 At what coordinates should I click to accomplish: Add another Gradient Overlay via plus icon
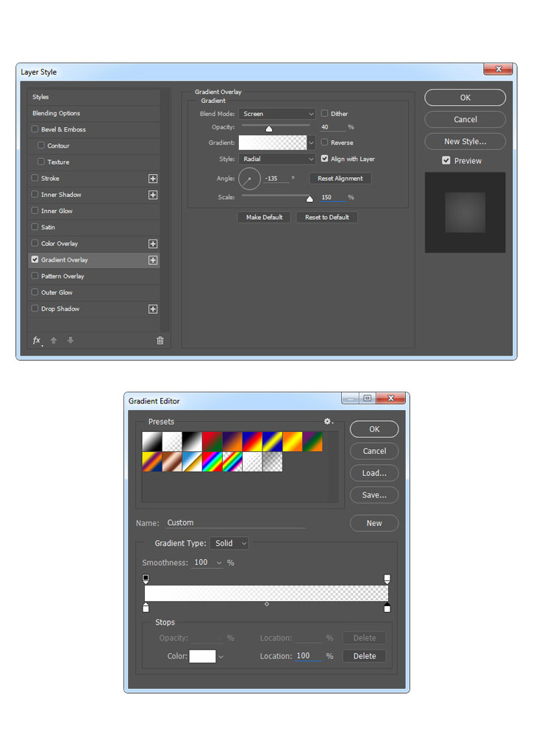[153, 260]
